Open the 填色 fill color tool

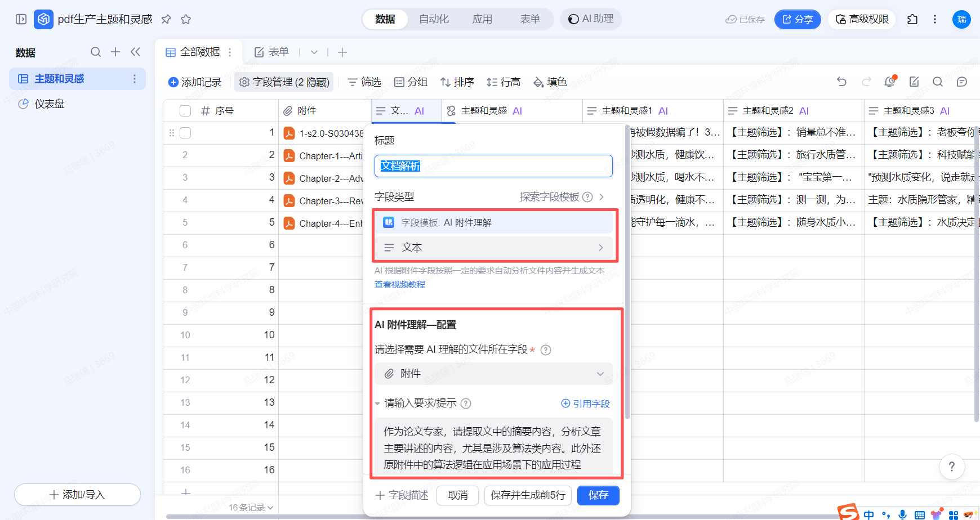[x=550, y=82]
